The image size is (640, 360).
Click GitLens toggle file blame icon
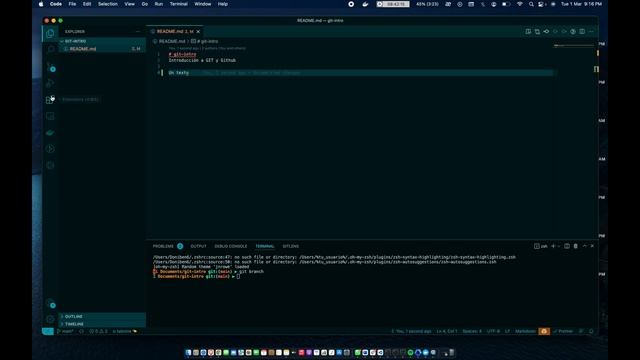[546, 31]
